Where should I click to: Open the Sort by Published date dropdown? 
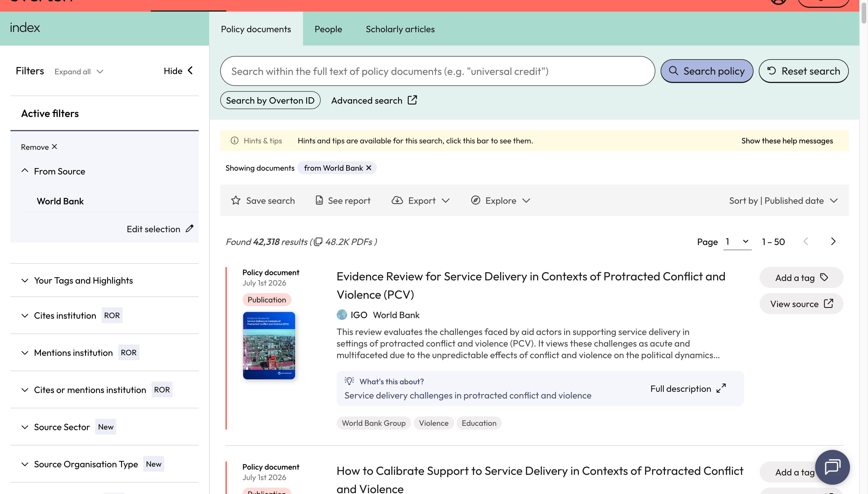[783, 201]
